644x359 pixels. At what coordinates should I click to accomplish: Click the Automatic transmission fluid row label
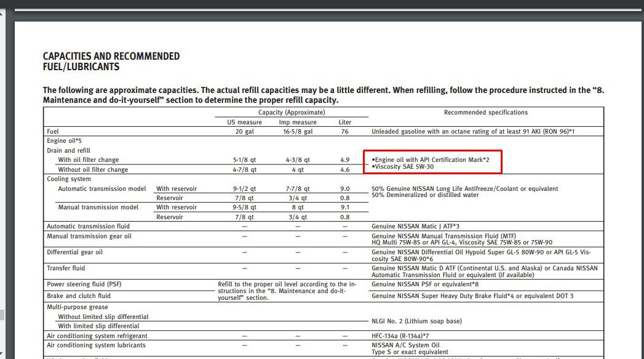(x=88, y=227)
